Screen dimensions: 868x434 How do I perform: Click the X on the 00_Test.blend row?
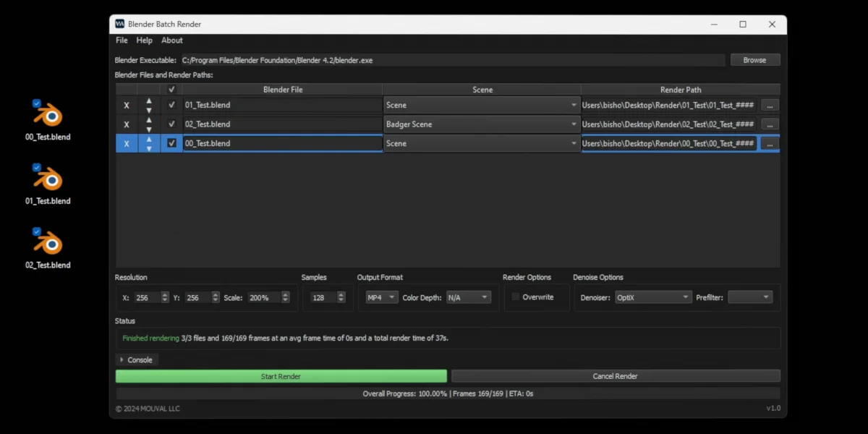127,144
